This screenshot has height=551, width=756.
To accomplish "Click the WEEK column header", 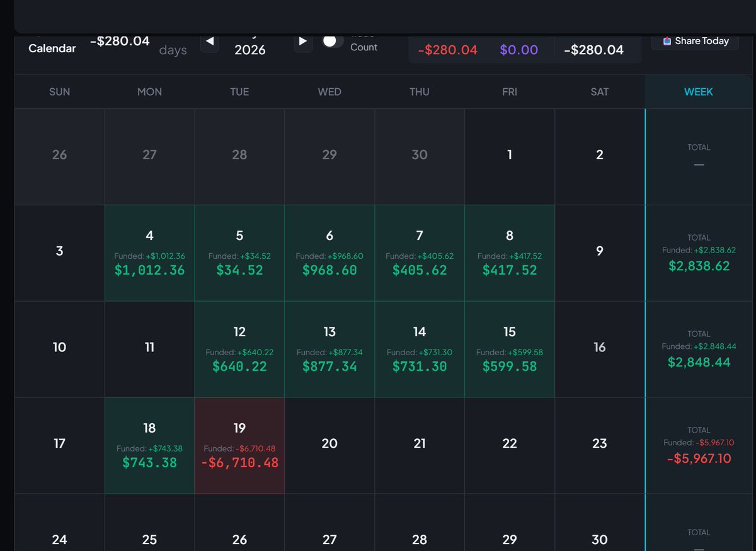I will (699, 92).
